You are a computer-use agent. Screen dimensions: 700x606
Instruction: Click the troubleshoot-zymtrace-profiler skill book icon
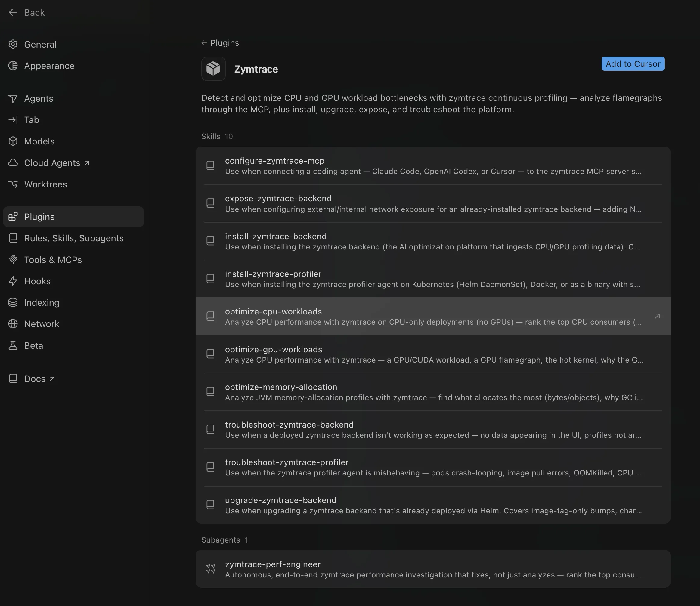(x=210, y=467)
